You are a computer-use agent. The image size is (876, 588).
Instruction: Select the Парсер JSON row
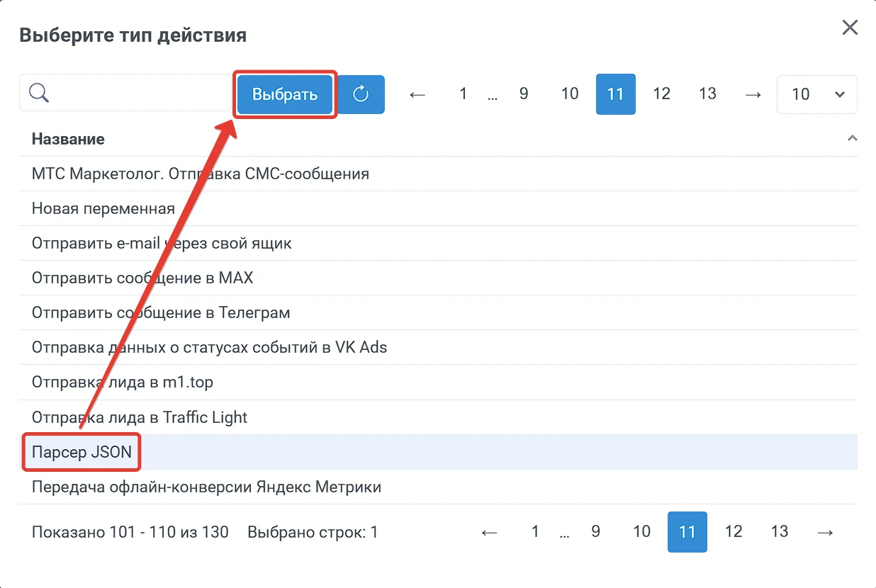click(x=438, y=452)
